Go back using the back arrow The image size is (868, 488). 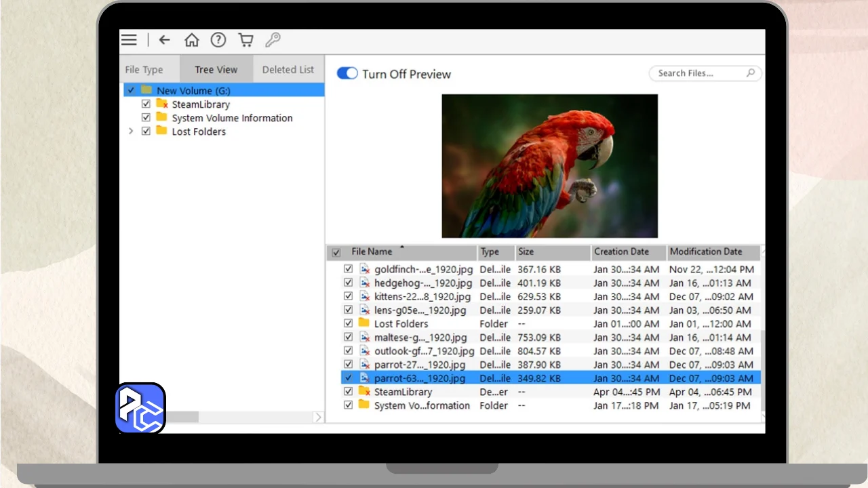(x=164, y=40)
